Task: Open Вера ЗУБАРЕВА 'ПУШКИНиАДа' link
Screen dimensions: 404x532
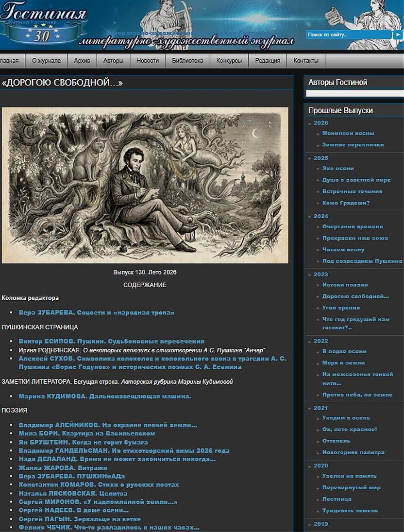Action: click(x=71, y=476)
